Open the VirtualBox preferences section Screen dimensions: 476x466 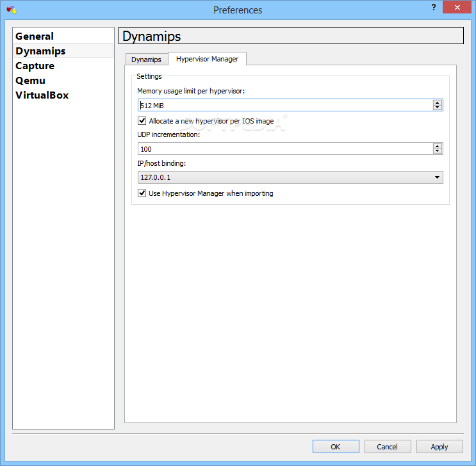(x=63, y=95)
